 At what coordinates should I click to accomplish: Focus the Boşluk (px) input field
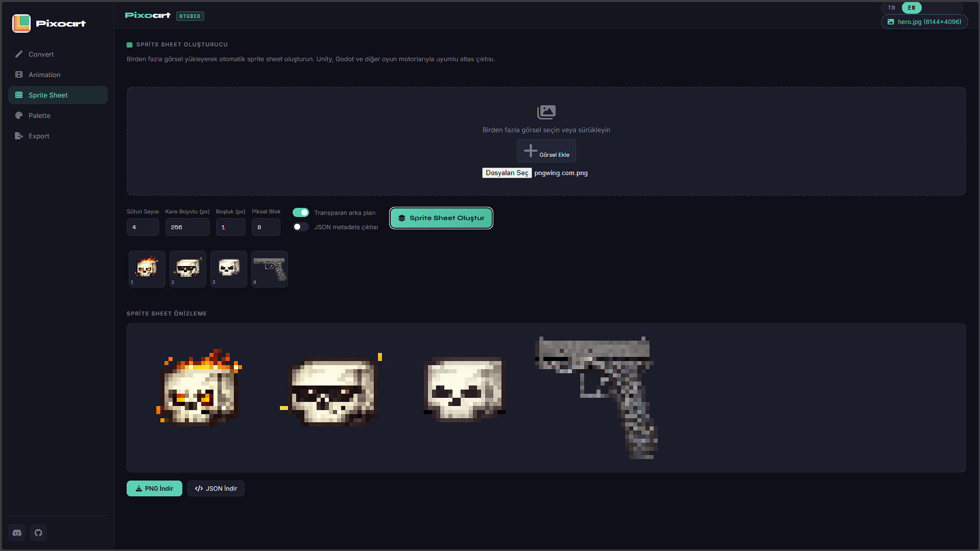click(x=231, y=227)
